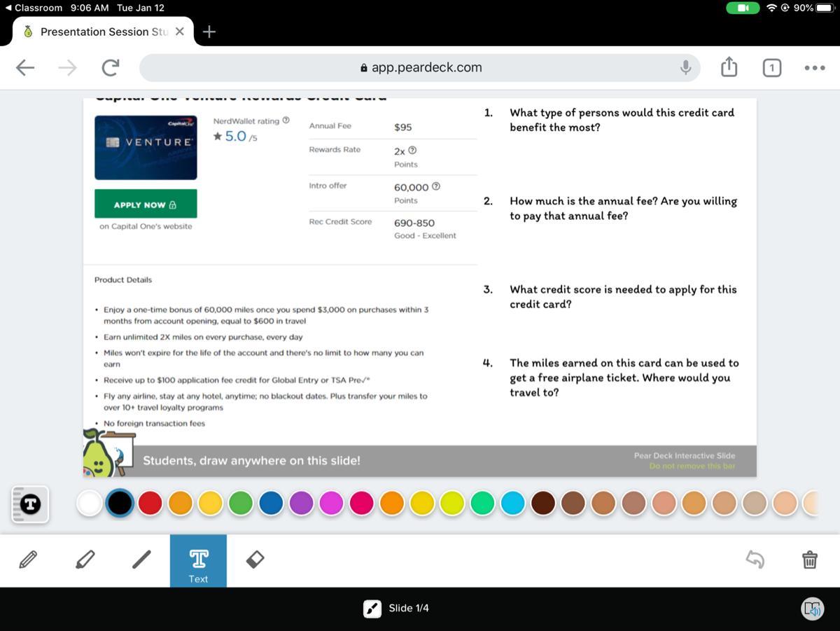Tap the NerdWallet rating help icon

[x=286, y=120]
